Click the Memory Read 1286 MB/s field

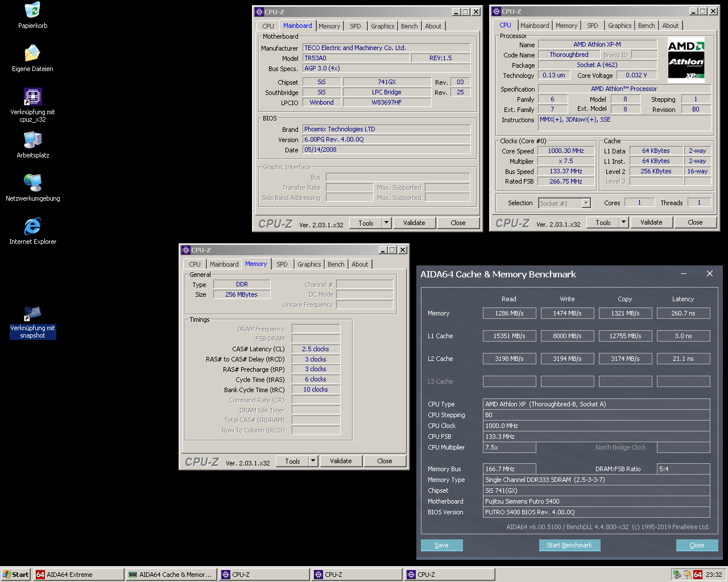tap(509, 313)
